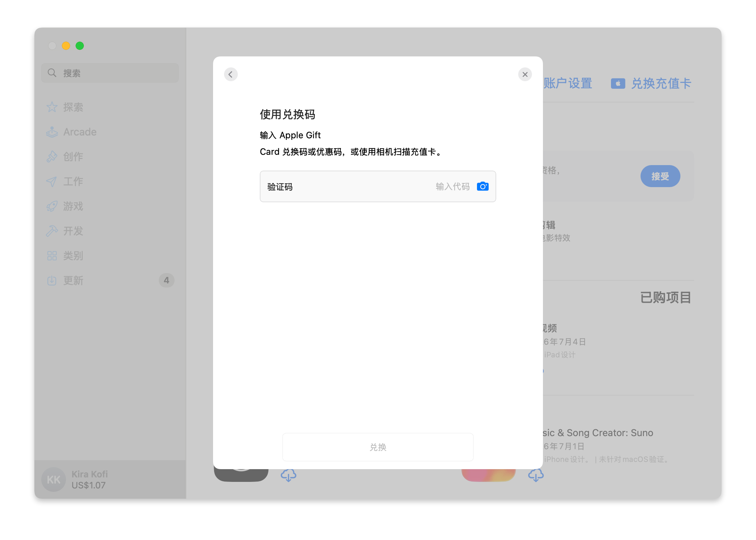
Task: Open the 开发 sidebar category
Action: pos(110,231)
